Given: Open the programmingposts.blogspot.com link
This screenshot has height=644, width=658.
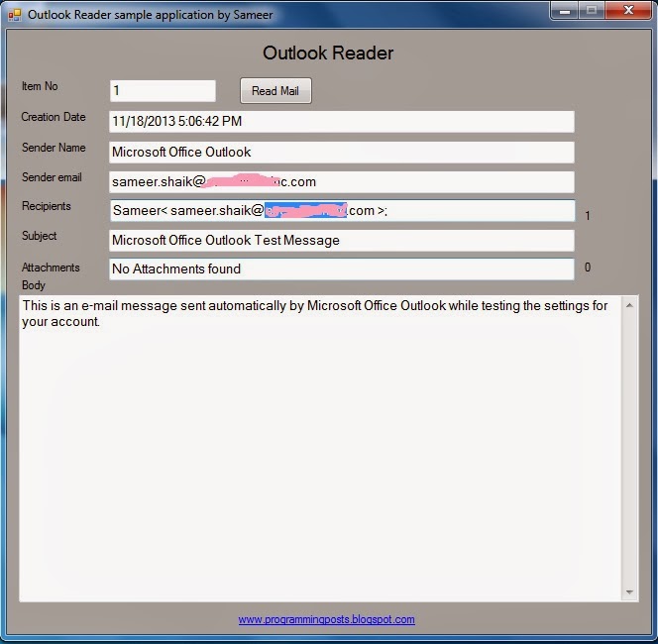Looking at the screenshot, I should (x=326, y=619).
